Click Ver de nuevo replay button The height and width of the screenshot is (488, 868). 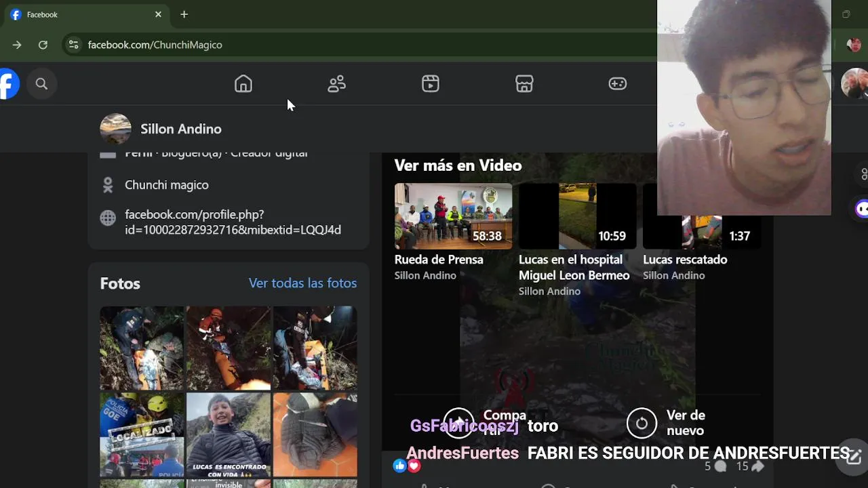click(x=666, y=423)
